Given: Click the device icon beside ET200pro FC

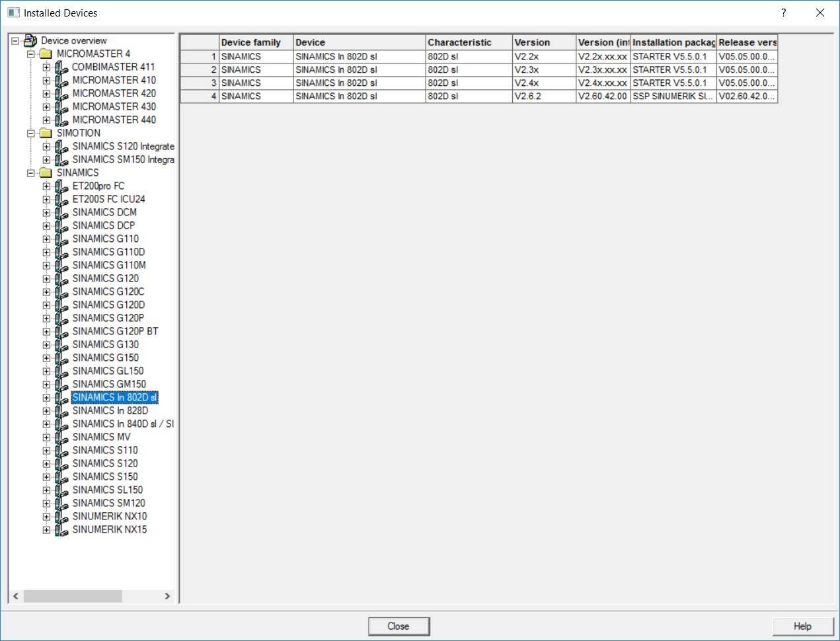Looking at the screenshot, I should [x=61, y=186].
